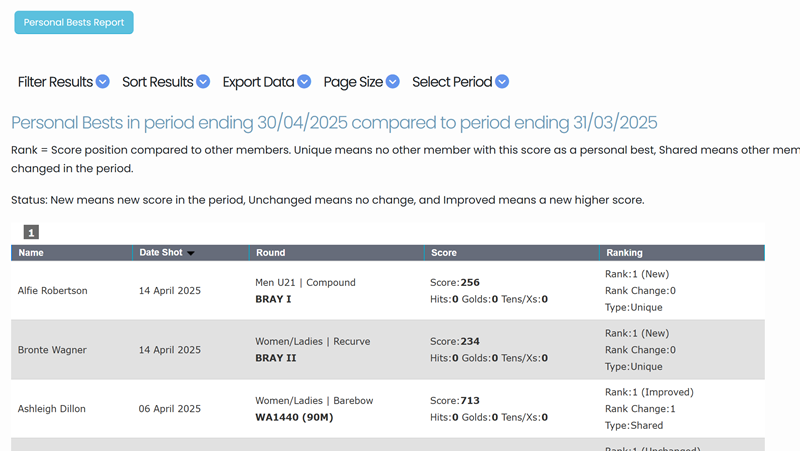The width and height of the screenshot is (800, 451).
Task: Click the Score:256 value
Action: [455, 283]
